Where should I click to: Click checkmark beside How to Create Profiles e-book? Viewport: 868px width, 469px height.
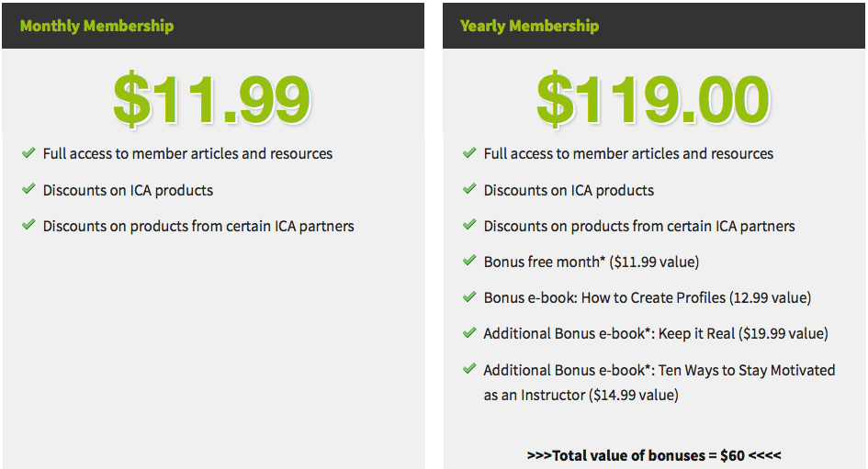coord(468,297)
